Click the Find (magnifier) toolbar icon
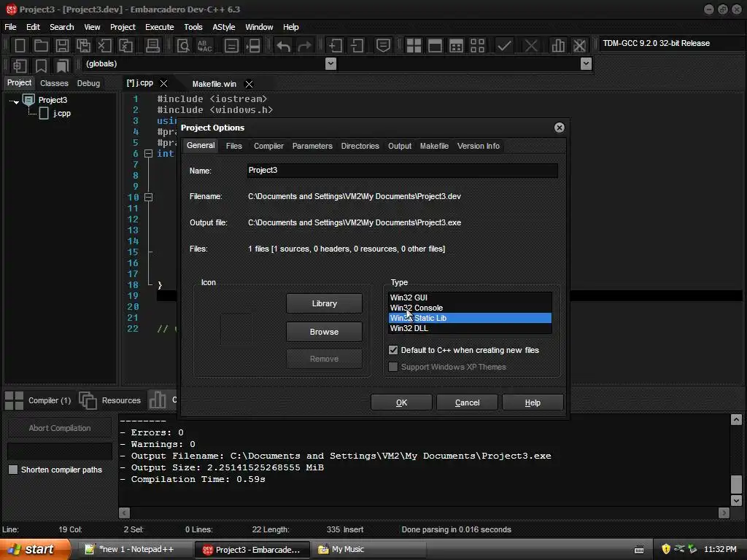The width and height of the screenshot is (747, 560). coord(183,46)
